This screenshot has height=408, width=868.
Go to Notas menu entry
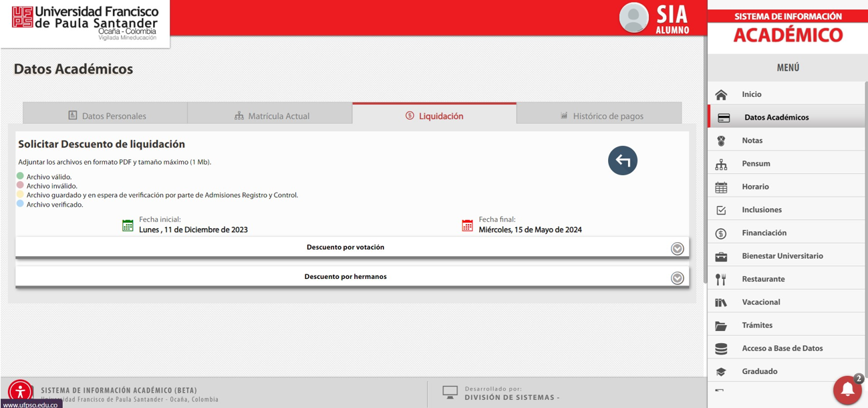(786, 140)
